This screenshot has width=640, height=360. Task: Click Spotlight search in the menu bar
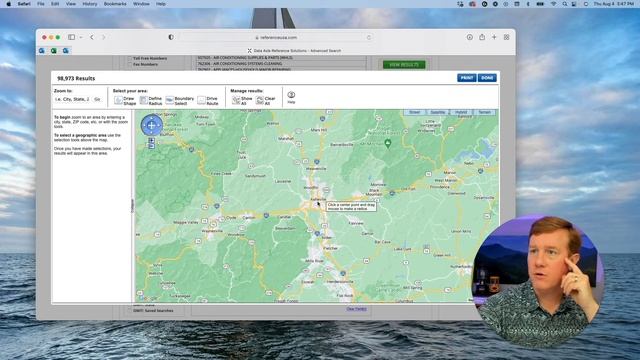point(564,4)
